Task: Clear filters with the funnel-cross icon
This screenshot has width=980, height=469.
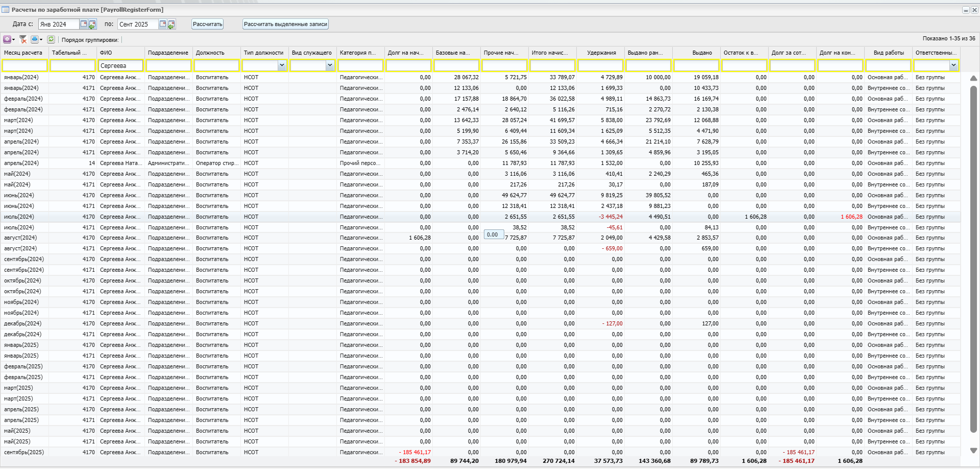Action: tap(23, 39)
